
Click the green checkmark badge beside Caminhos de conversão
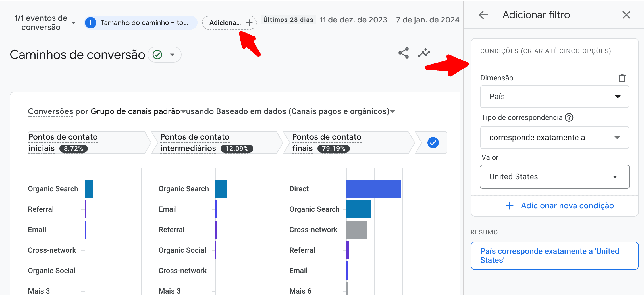(157, 54)
